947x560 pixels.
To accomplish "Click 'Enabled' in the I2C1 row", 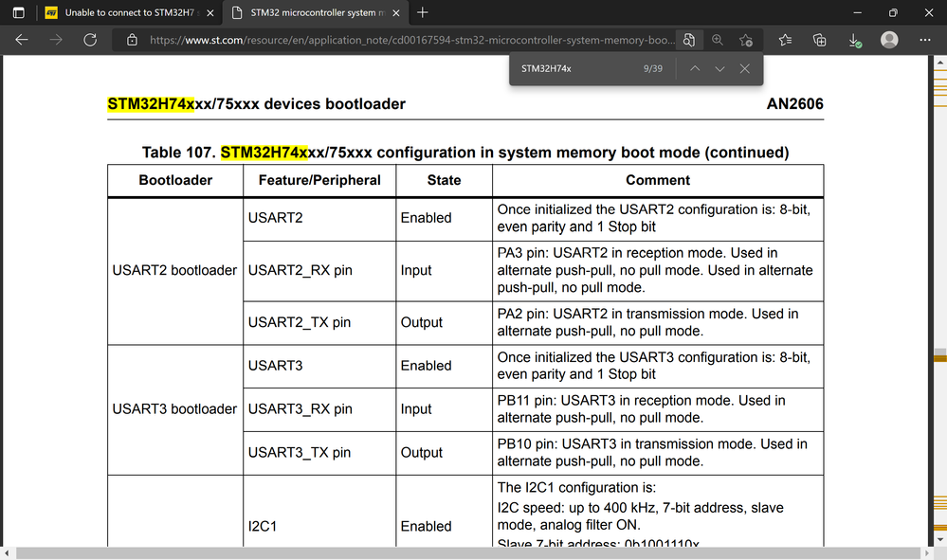I will pyautogui.click(x=426, y=526).
